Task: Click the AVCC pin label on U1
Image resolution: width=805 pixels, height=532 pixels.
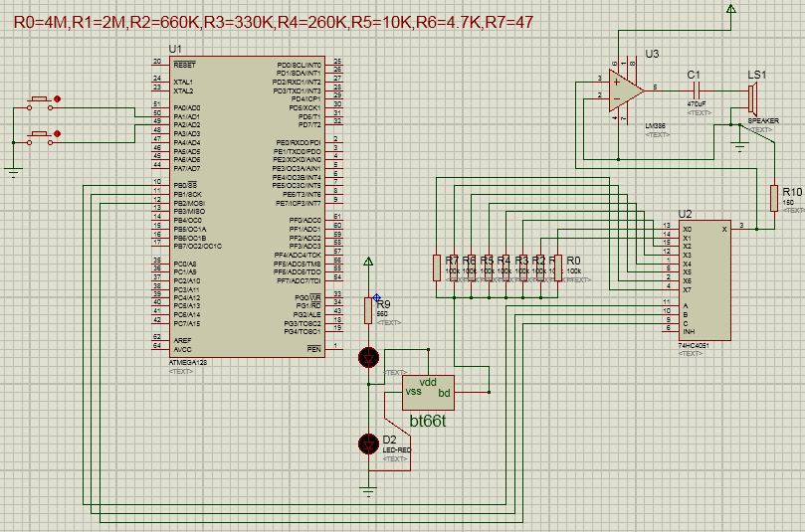Action: (182, 349)
